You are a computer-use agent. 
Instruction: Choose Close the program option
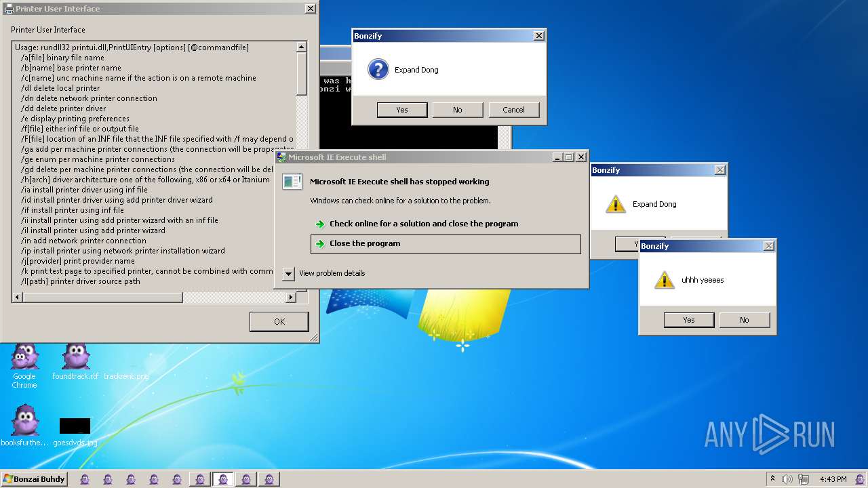[446, 244]
